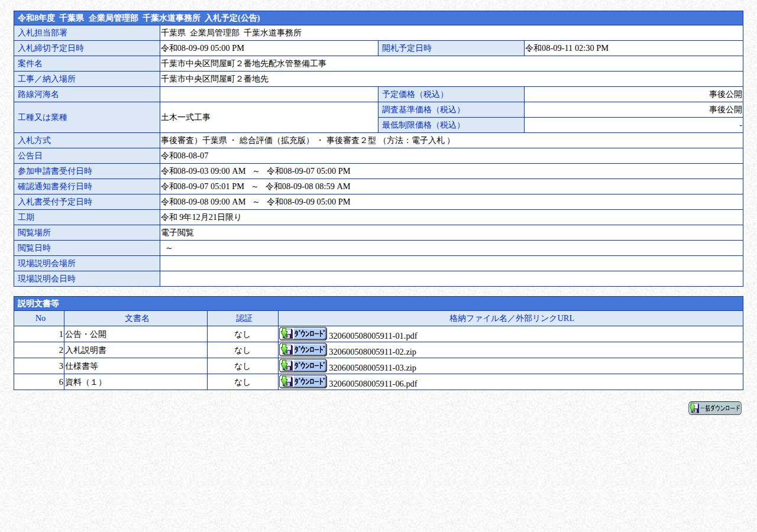Click the 令和08-09-11 02:30 PM opening date value
Screen dimensions: 757x532
(567, 48)
